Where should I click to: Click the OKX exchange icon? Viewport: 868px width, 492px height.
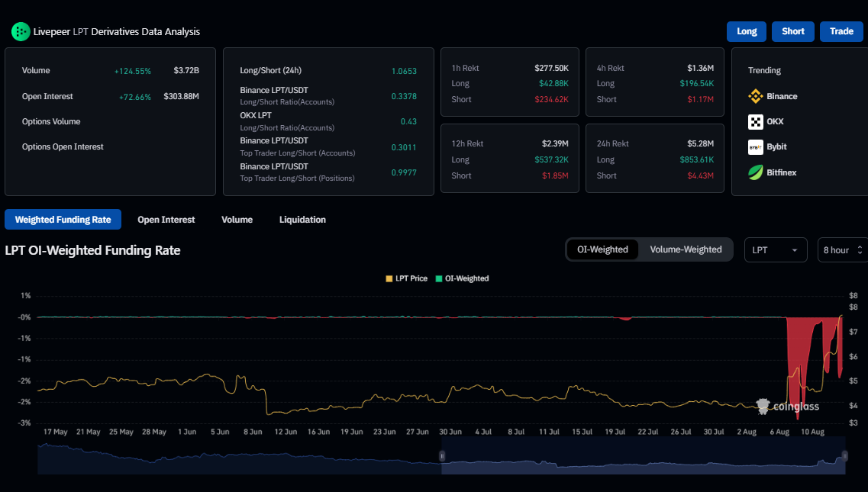pos(755,121)
